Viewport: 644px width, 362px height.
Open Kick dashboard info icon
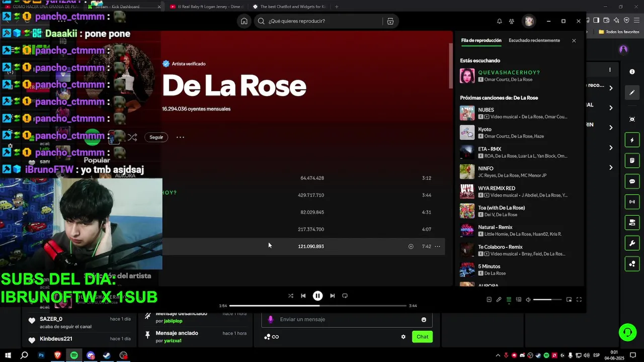pos(632,72)
